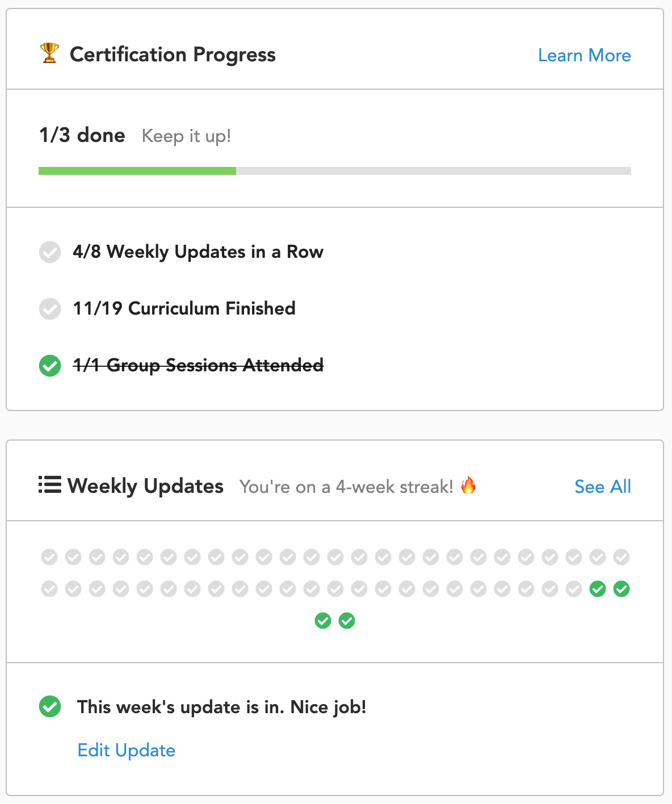672x804 pixels.
Task: Click the last gray check in top row
Action: point(621,557)
